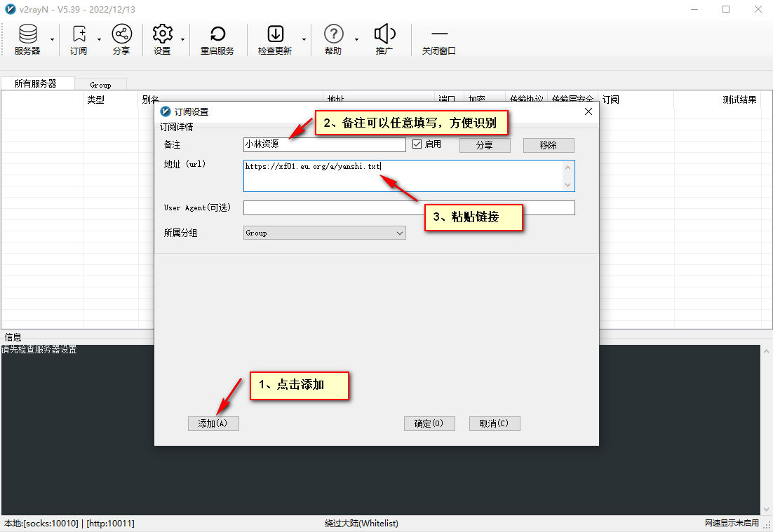Open the dropdown arrow beside 检查更新

[x=304, y=39]
